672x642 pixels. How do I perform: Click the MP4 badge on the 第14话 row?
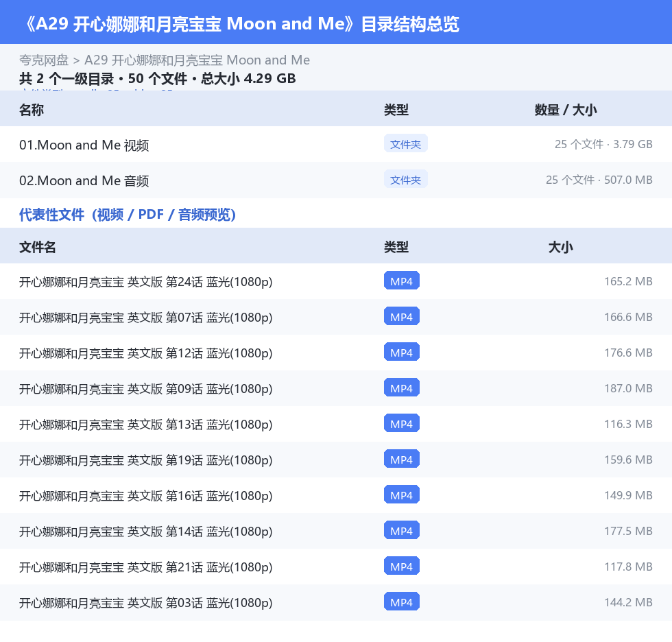pyautogui.click(x=402, y=531)
